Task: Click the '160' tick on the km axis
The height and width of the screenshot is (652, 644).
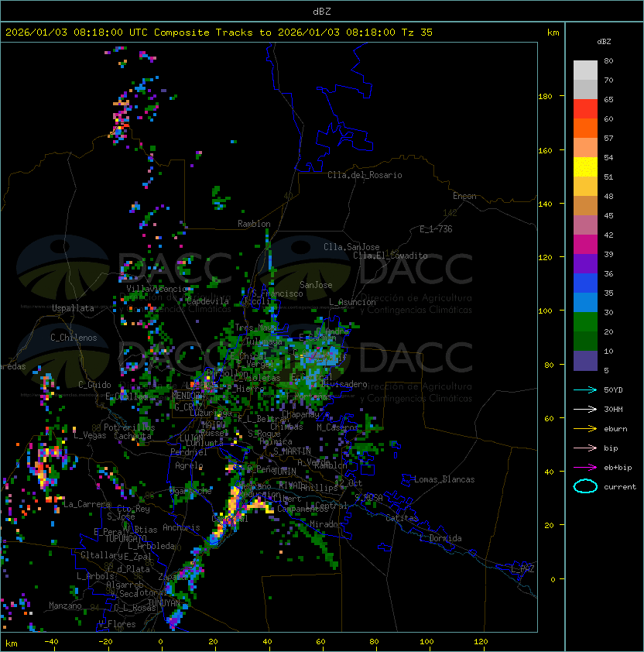Action: point(545,150)
